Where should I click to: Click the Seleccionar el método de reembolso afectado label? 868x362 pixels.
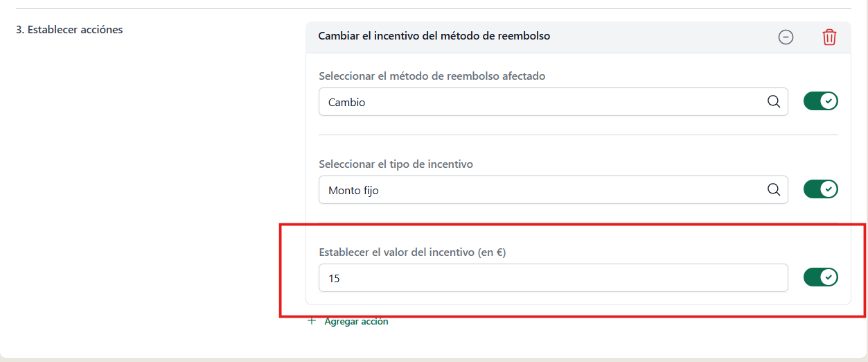tap(432, 76)
